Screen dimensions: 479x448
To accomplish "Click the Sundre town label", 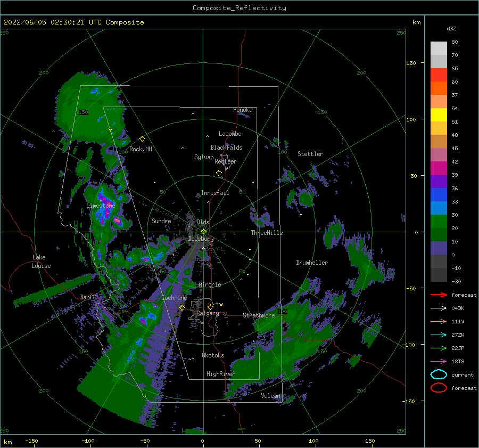I will [161, 221].
